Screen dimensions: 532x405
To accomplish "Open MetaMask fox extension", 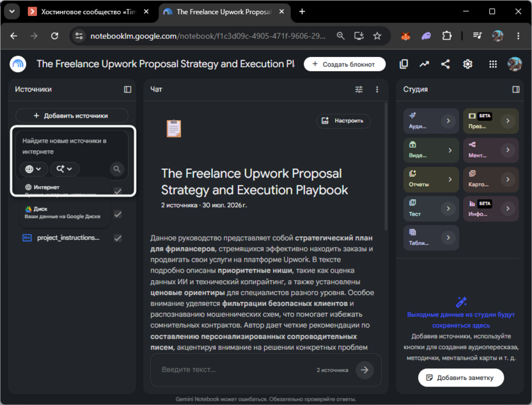I will [405, 36].
